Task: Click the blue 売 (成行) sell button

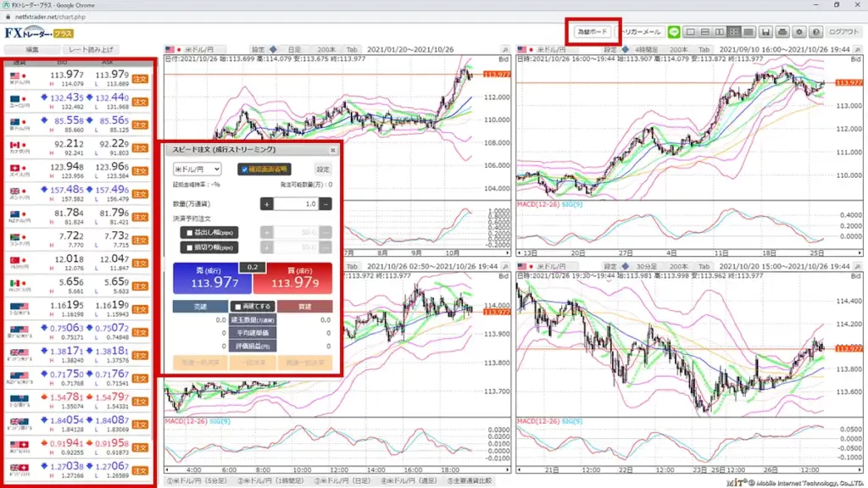Action: pyautogui.click(x=204, y=279)
